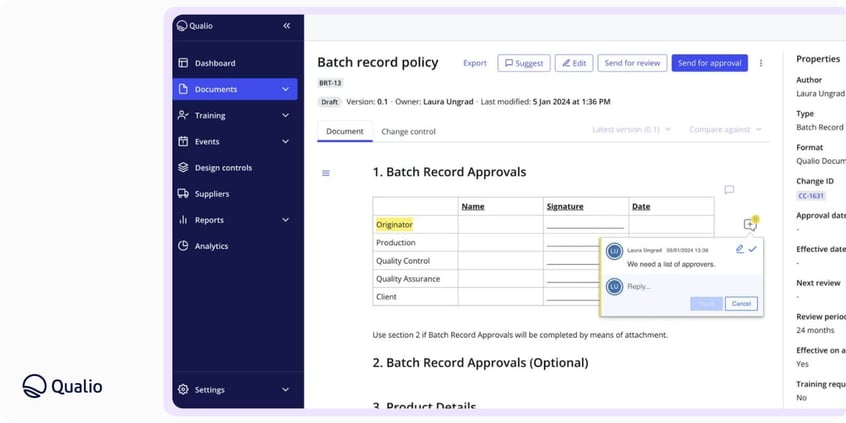Click the add-comment icon with badge

pyautogui.click(x=751, y=224)
